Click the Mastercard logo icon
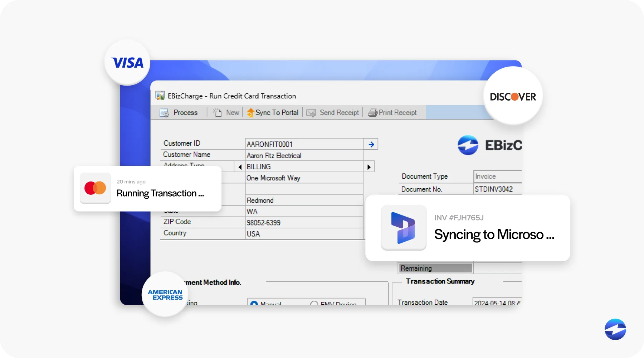644x358 pixels. (95, 188)
